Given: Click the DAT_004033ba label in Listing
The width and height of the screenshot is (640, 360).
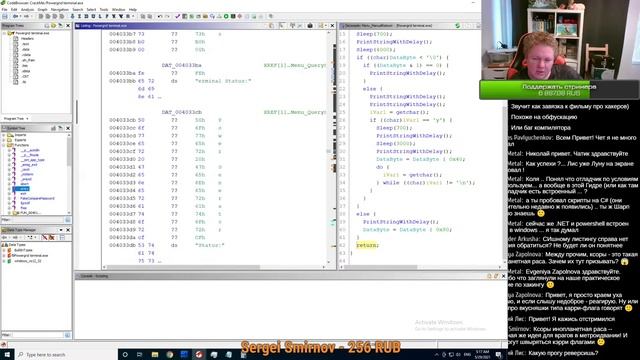Looking at the screenshot, I should (x=182, y=65).
